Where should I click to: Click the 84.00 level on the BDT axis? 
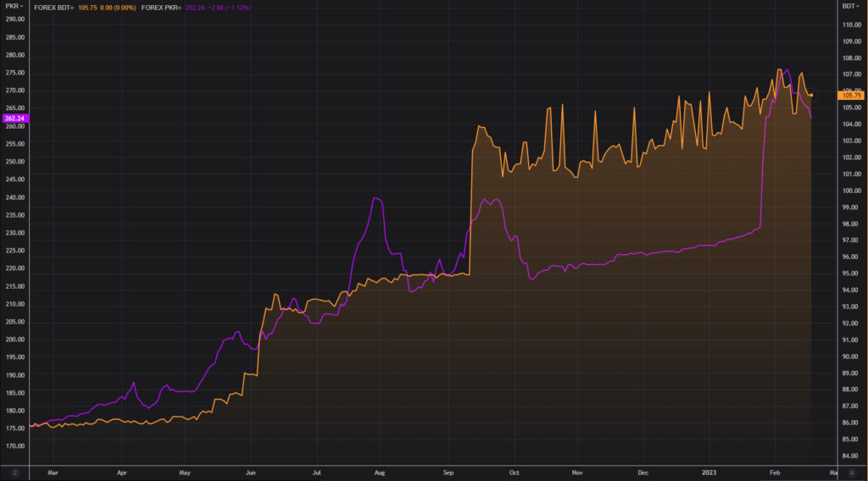tap(851, 456)
